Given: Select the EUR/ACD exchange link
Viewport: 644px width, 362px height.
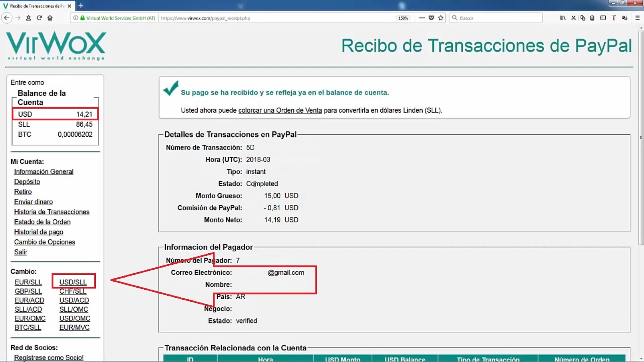Looking at the screenshot, I should (x=29, y=300).
